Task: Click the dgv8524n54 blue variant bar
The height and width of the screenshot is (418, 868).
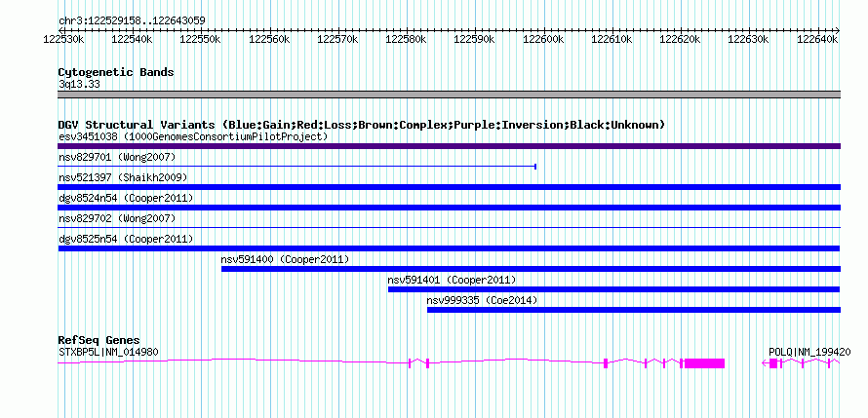Action: click(x=449, y=208)
